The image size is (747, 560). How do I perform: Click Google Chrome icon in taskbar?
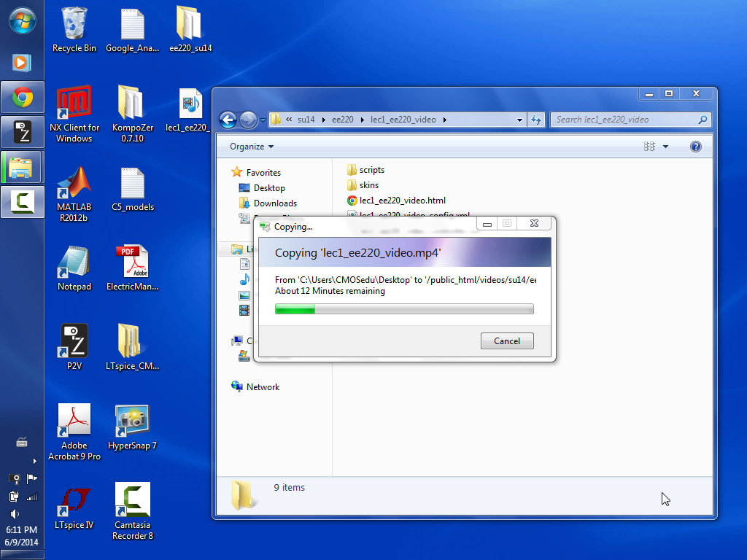point(22,97)
